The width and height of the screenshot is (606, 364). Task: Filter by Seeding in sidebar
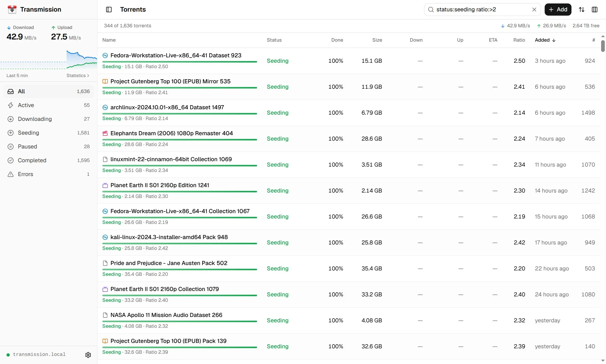click(x=48, y=133)
